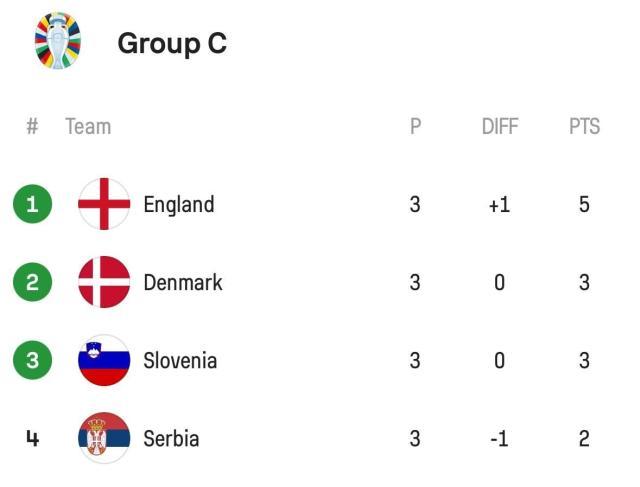Click the Denmark flag icon
This screenshot has width=640, height=487.
[104, 282]
